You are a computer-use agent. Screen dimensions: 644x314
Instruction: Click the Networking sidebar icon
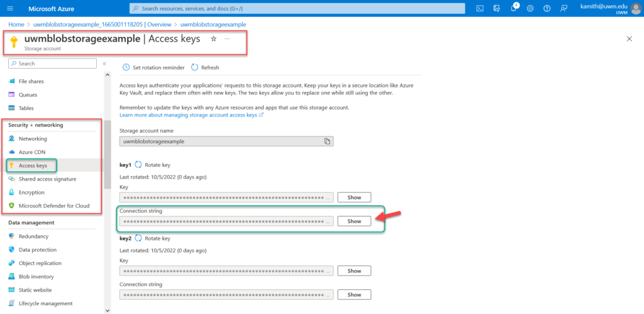pos(12,138)
